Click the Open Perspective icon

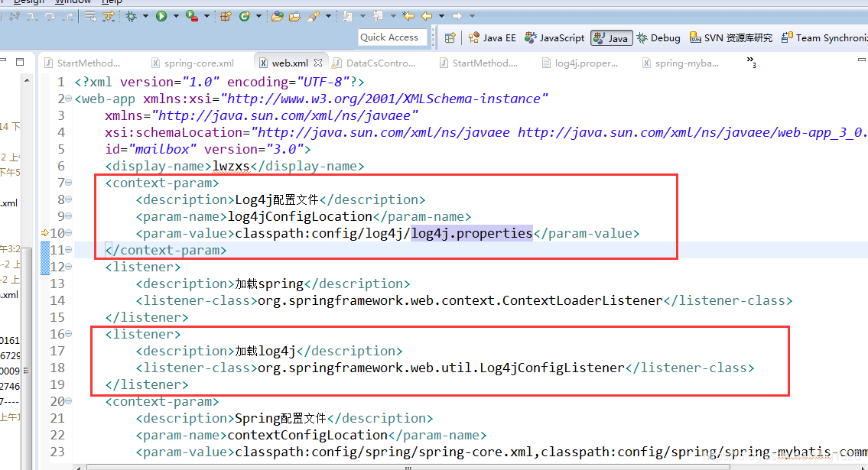(x=450, y=37)
